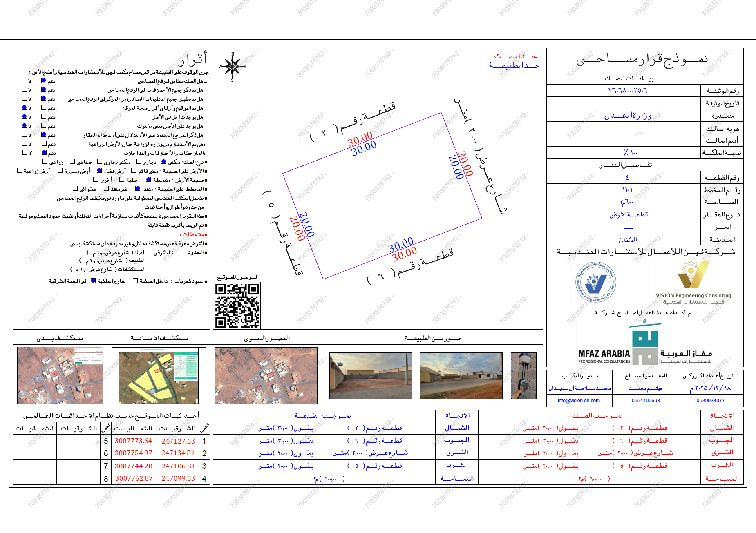This screenshot has height=533, width=756.
Task: Click the round blue company stamp
Action: tap(596, 283)
